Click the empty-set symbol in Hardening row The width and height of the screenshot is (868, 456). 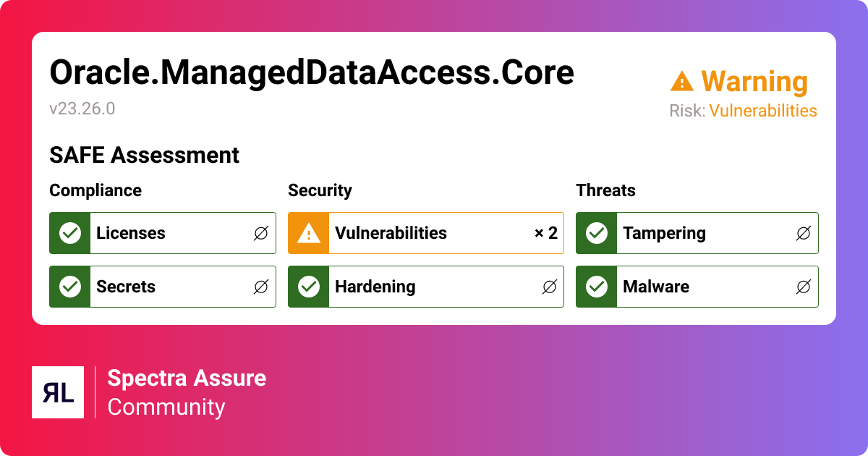[549, 287]
